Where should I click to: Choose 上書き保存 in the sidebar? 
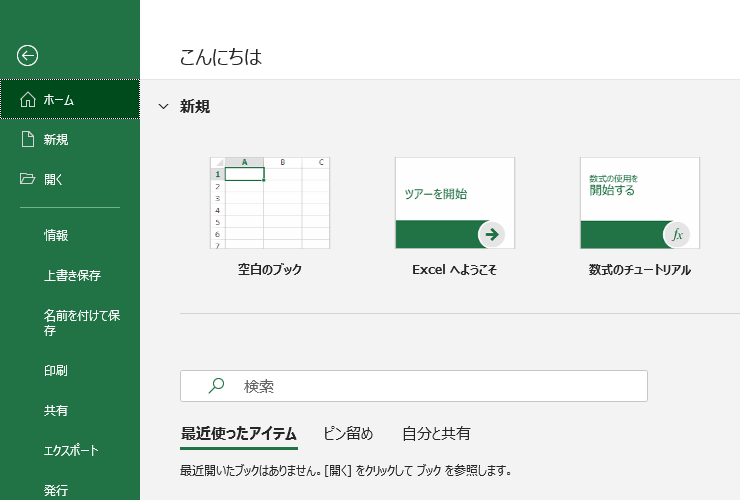coord(70,275)
